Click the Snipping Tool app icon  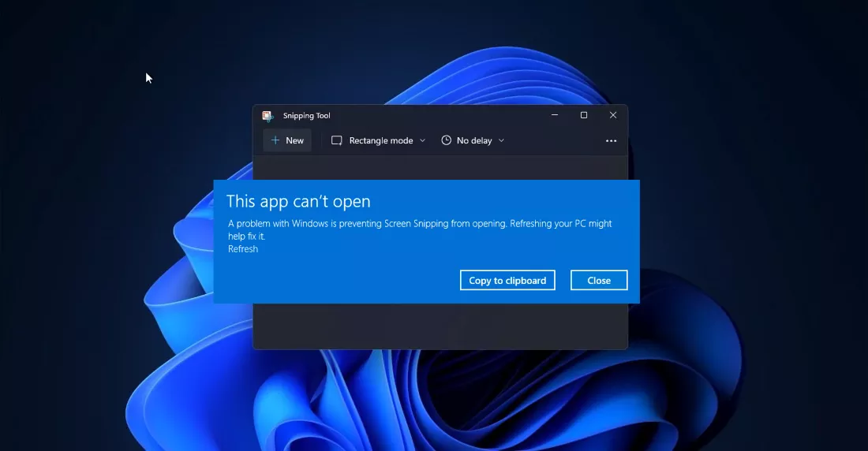point(268,116)
